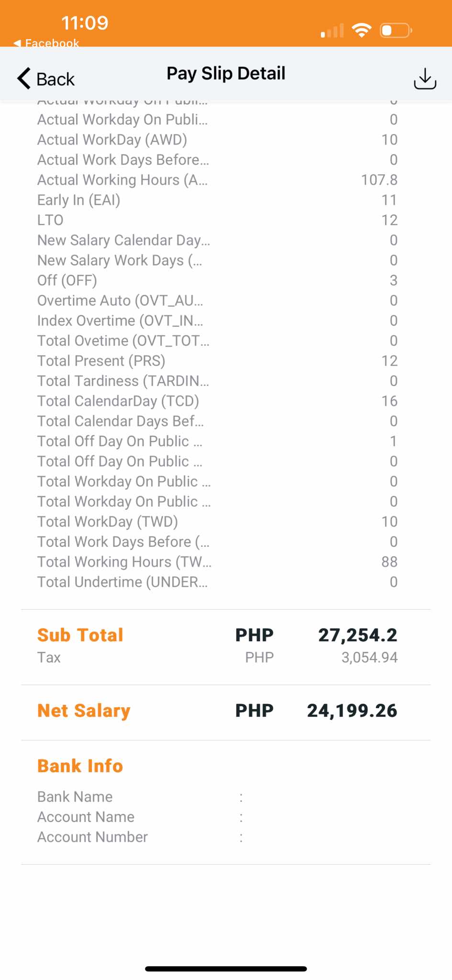This screenshot has width=452, height=980.
Task: Tap the Bank Info section heading
Action: pyautogui.click(x=80, y=766)
